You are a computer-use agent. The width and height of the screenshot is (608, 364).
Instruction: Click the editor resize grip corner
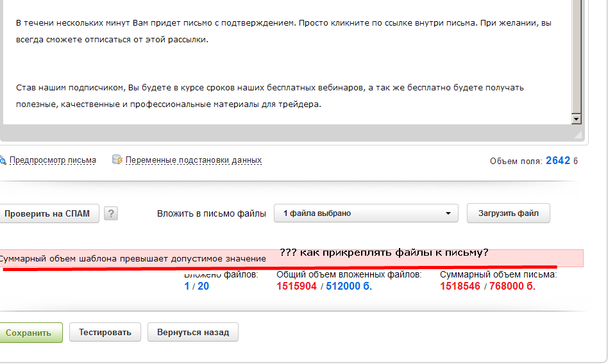(578, 135)
